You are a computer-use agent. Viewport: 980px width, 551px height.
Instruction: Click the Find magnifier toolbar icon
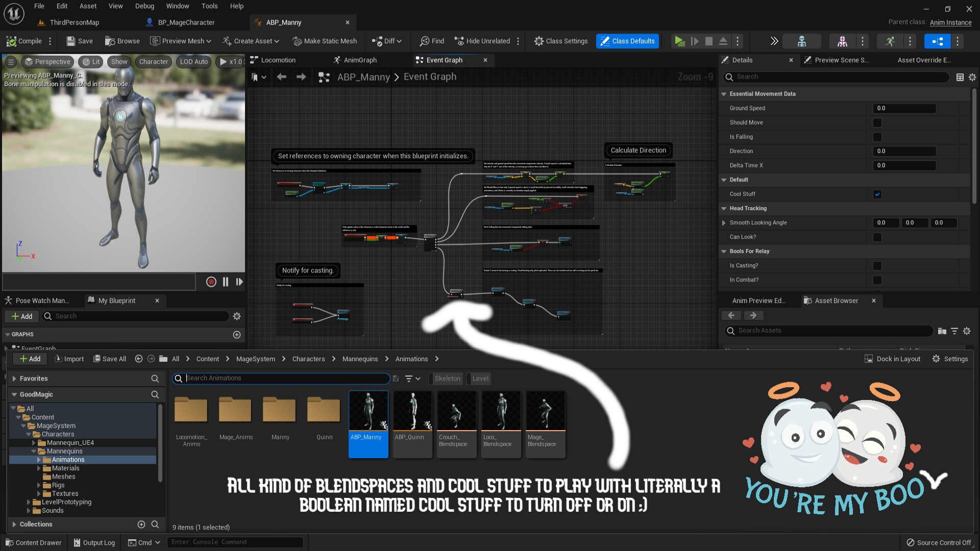(x=425, y=41)
